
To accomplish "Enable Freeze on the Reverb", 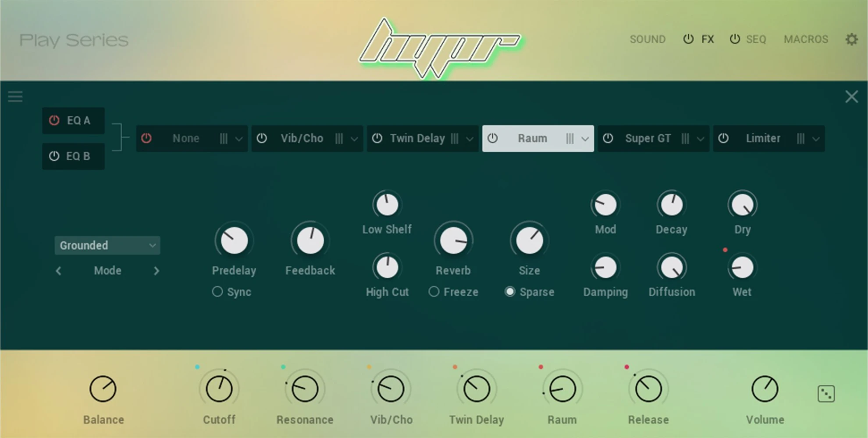I will point(434,292).
